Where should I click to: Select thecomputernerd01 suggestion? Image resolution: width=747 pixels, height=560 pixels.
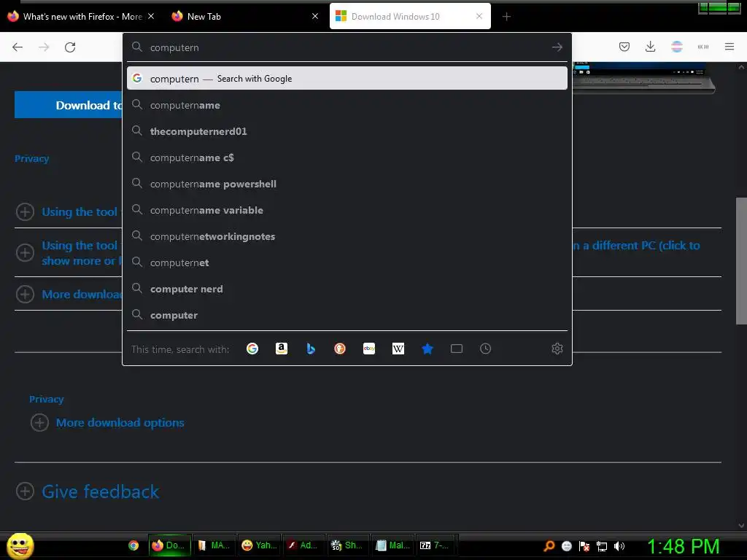click(347, 131)
